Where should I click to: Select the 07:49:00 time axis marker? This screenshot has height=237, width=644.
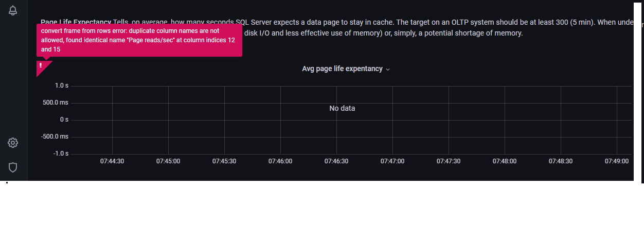617,161
